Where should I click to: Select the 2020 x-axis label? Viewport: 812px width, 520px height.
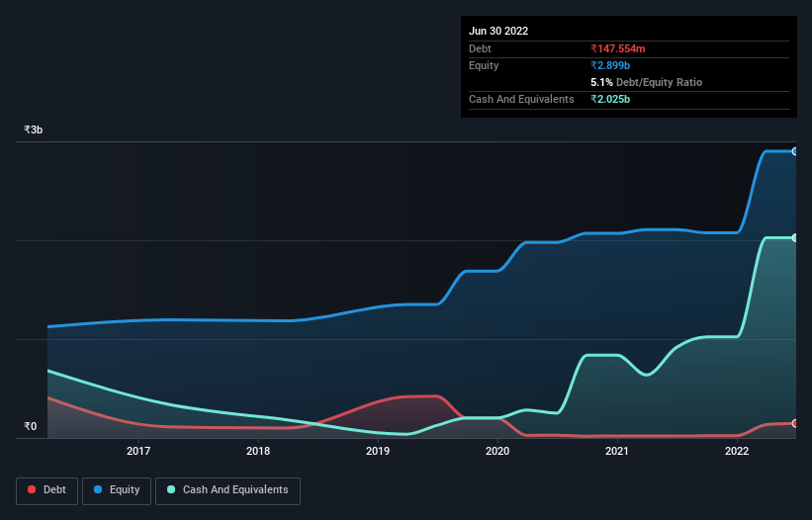[x=497, y=451]
